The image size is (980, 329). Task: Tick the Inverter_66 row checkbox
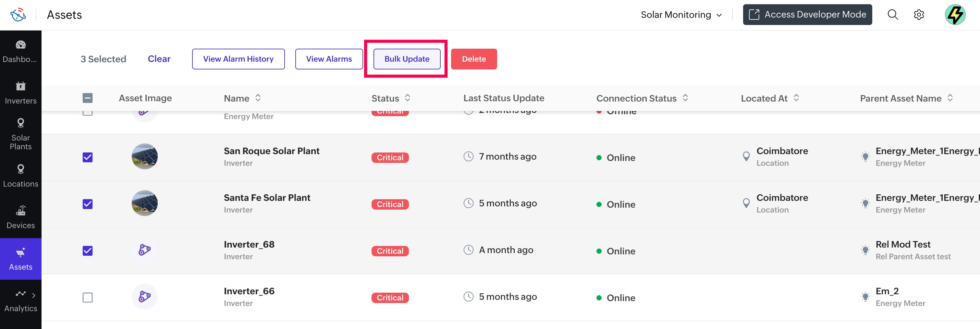[x=88, y=298]
